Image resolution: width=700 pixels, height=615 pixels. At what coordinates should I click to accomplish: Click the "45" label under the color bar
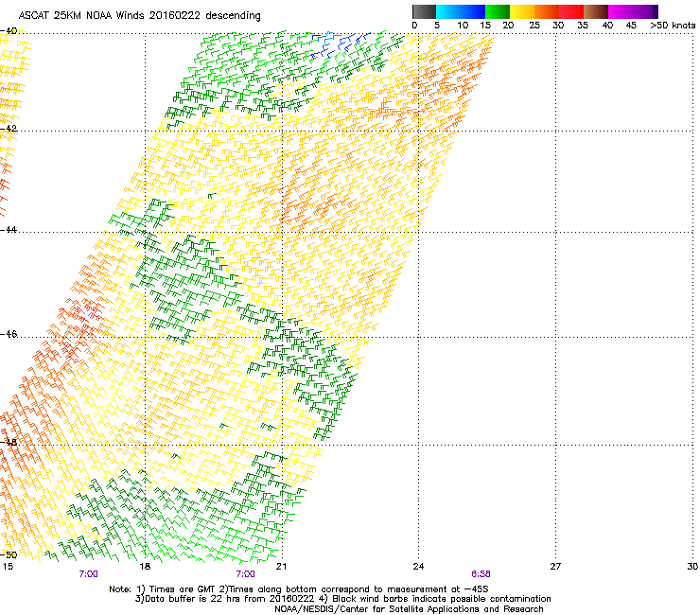tap(631, 26)
